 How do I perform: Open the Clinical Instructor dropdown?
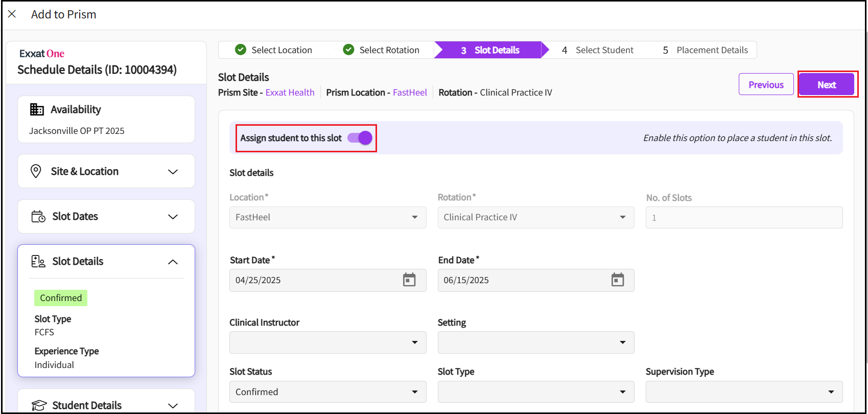point(327,342)
